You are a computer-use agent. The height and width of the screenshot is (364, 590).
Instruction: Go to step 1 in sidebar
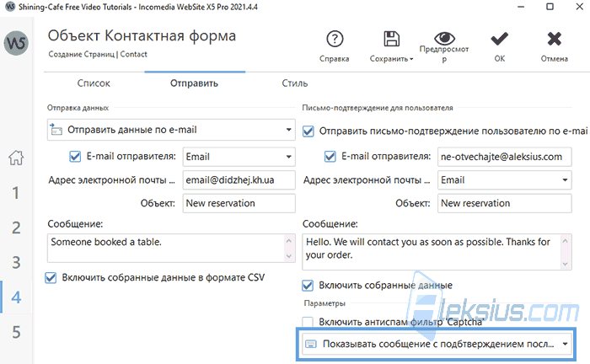coord(16,192)
